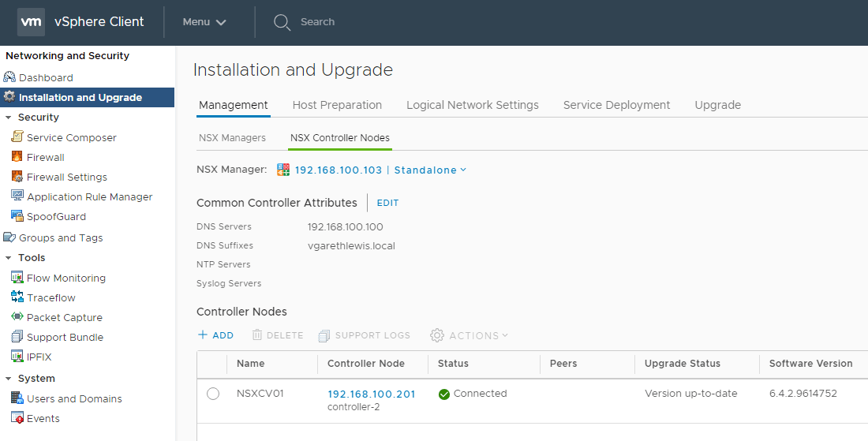Click the search magnifier icon
868x441 pixels.
pos(282,22)
